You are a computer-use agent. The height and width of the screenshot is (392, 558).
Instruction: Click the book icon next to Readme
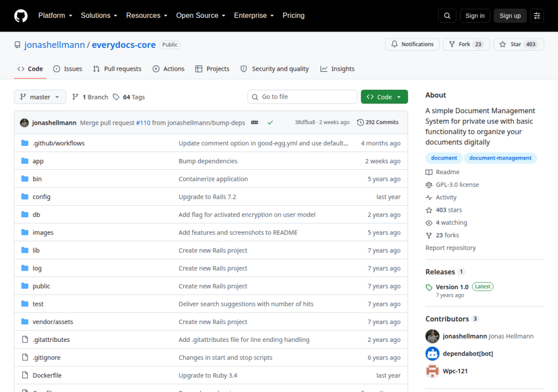pos(429,172)
